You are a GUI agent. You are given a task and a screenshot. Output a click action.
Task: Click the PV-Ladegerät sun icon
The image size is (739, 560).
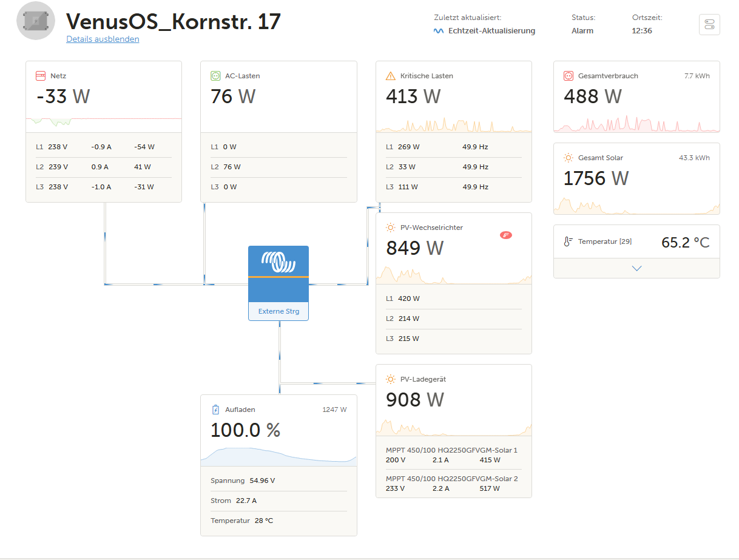tap(391, 379)
